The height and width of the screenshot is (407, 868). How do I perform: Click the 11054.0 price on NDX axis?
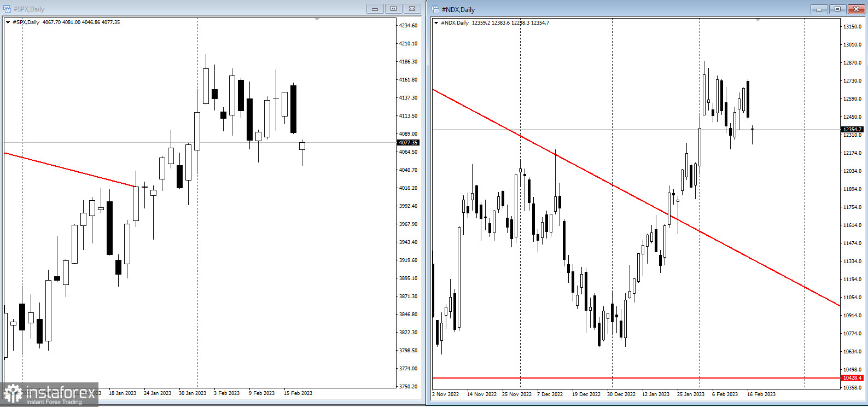pos(852,298)
